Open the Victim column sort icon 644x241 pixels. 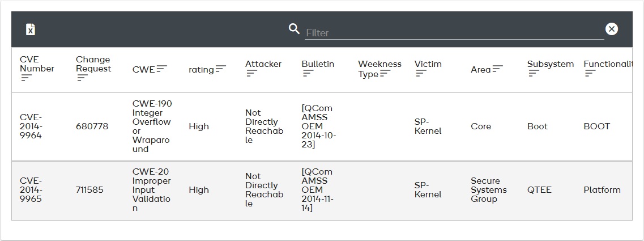click(421, 73)
